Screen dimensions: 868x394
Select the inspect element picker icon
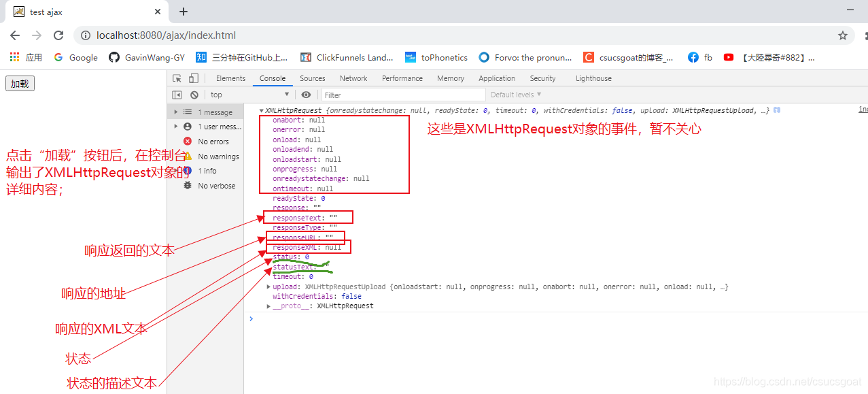point(177,78)
